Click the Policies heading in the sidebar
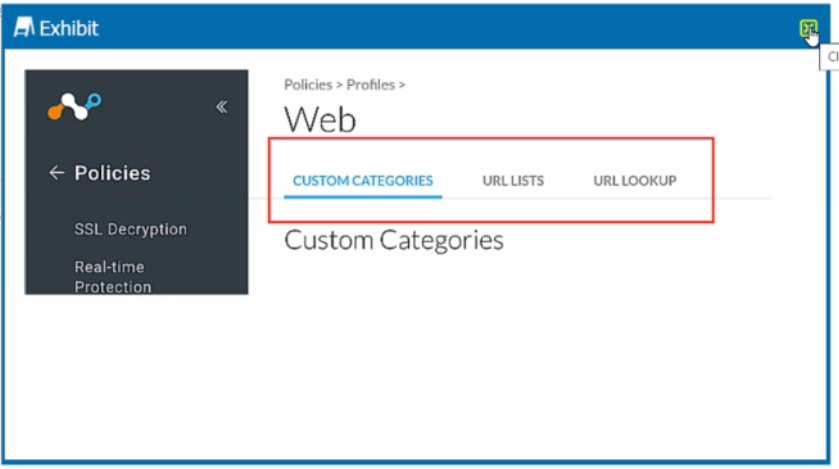Viewport: 839px width, 469px height. click(112, 173)
